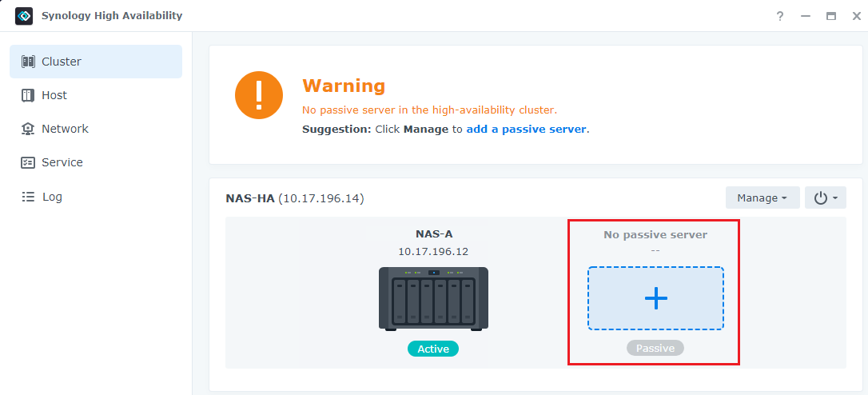
Task: Switch to the Host tab
Action: click(54, 95)
